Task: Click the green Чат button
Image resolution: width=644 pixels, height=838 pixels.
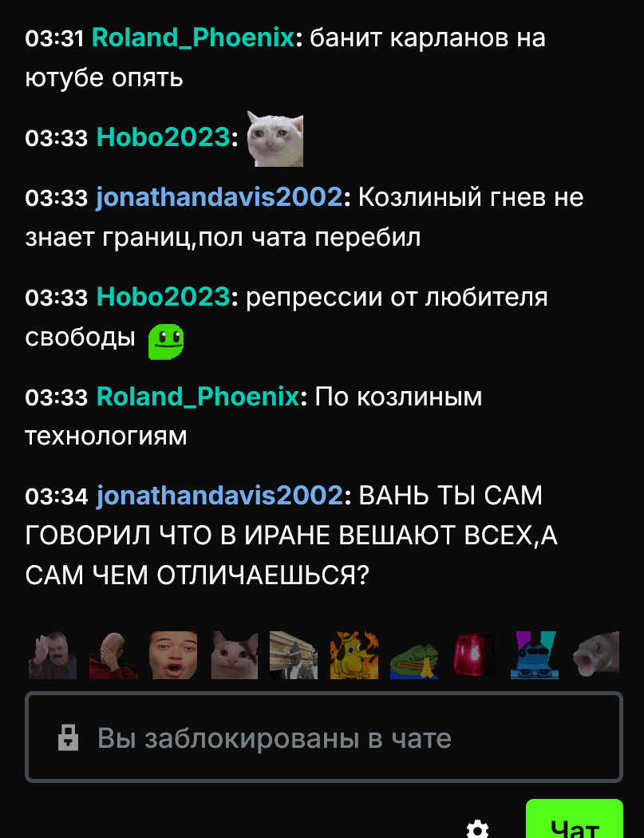Action: click(x=575, y=820)
